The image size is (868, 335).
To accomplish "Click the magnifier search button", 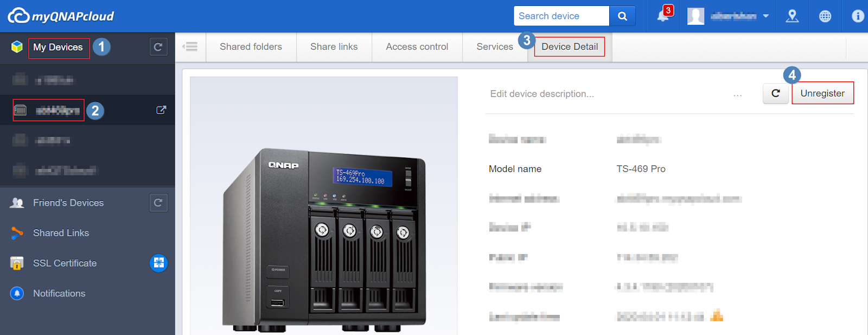I will [622, 16].
